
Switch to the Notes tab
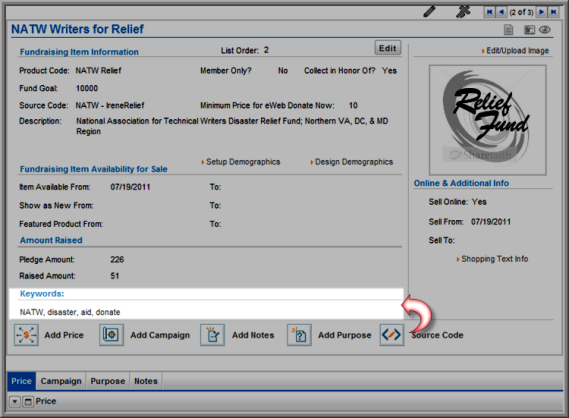pyautogui.click(x=146, y=381)
